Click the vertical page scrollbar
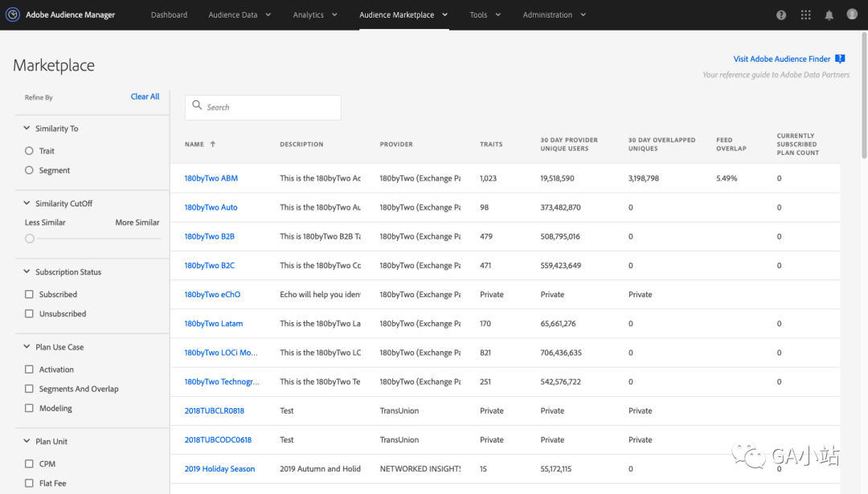This screenshot has height=494, width=868. (x=863, y=96)
